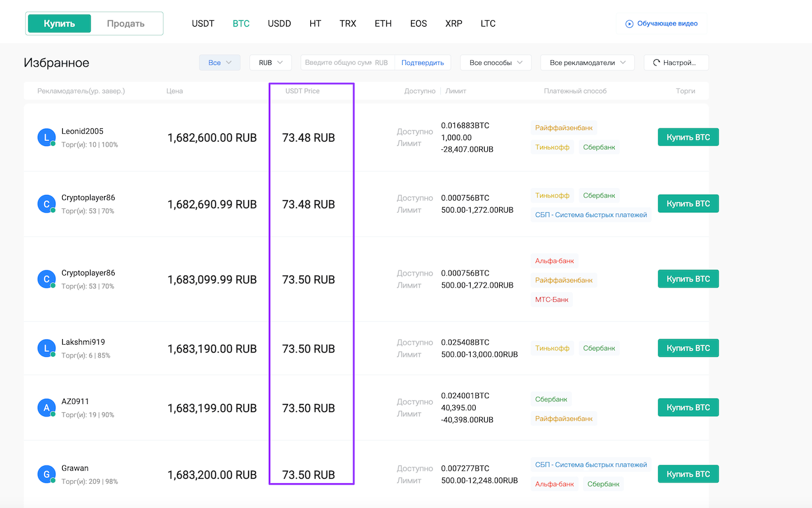This screenshot has height=508, width=812.
Task: Click Платежный способ column header
Action: [x=575, y=91]
